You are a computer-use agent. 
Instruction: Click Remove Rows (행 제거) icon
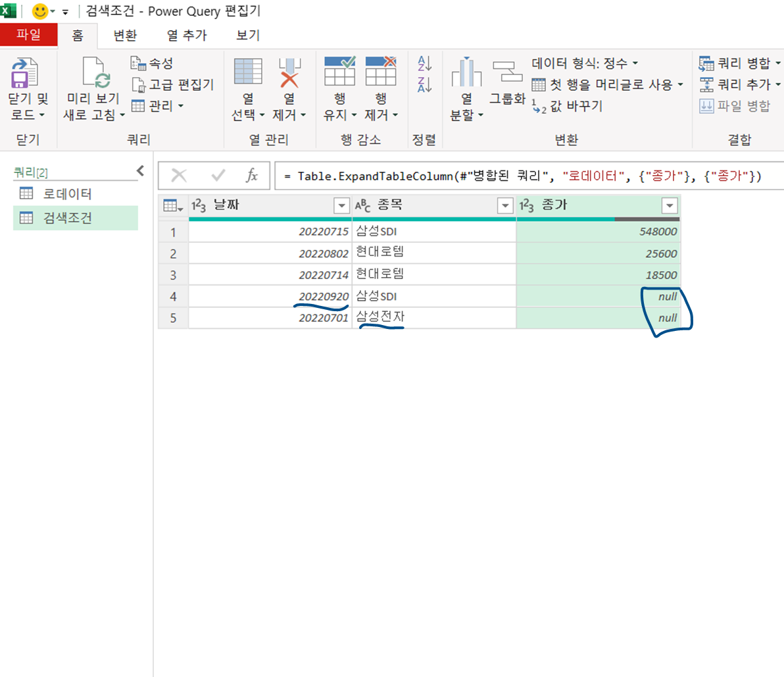381,72
